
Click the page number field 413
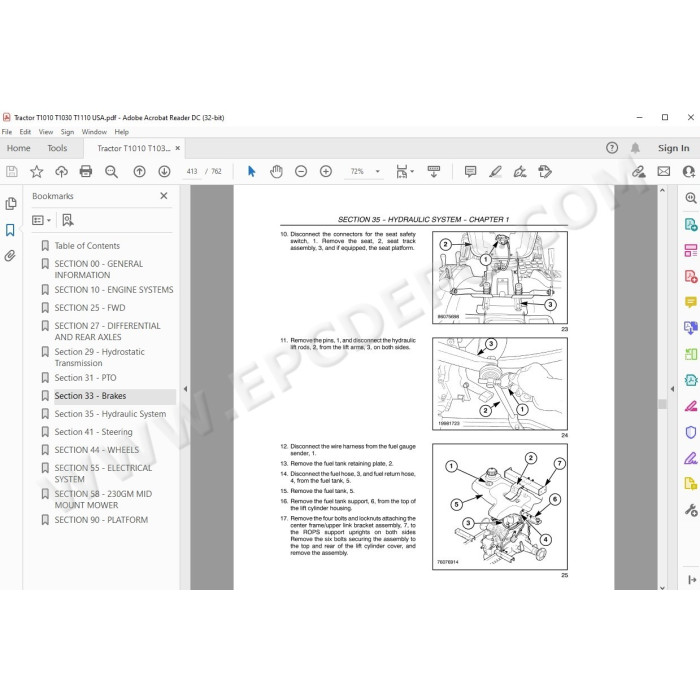pyautogui.click(x=192, y=171)
